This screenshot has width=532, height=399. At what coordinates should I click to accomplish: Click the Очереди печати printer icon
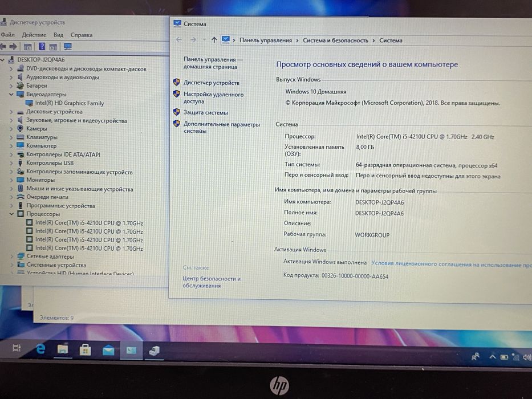pos(21,197)
